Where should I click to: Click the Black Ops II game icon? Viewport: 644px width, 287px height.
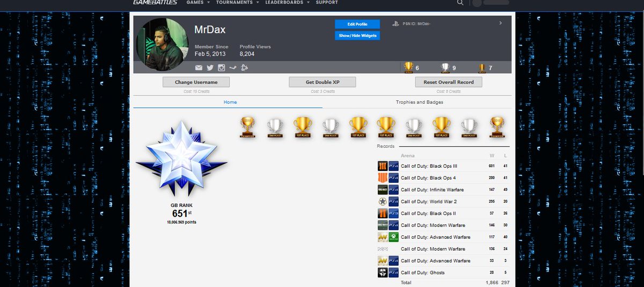coord(383,213)
